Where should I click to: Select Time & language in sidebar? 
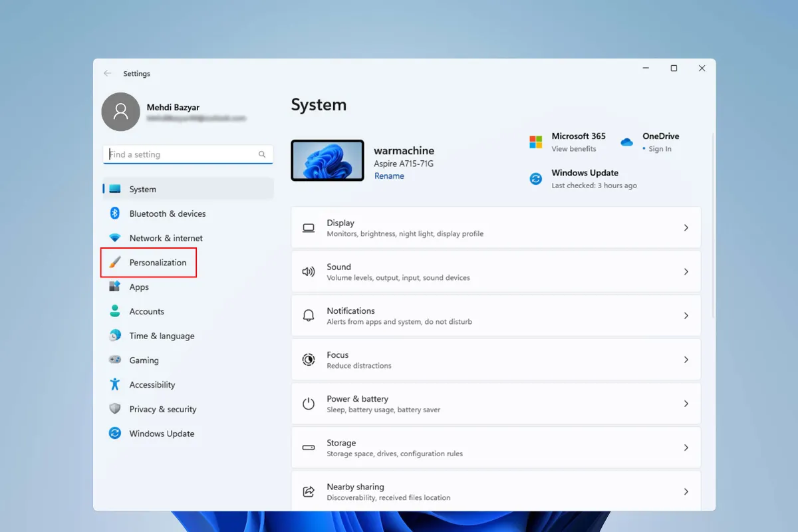162,336
